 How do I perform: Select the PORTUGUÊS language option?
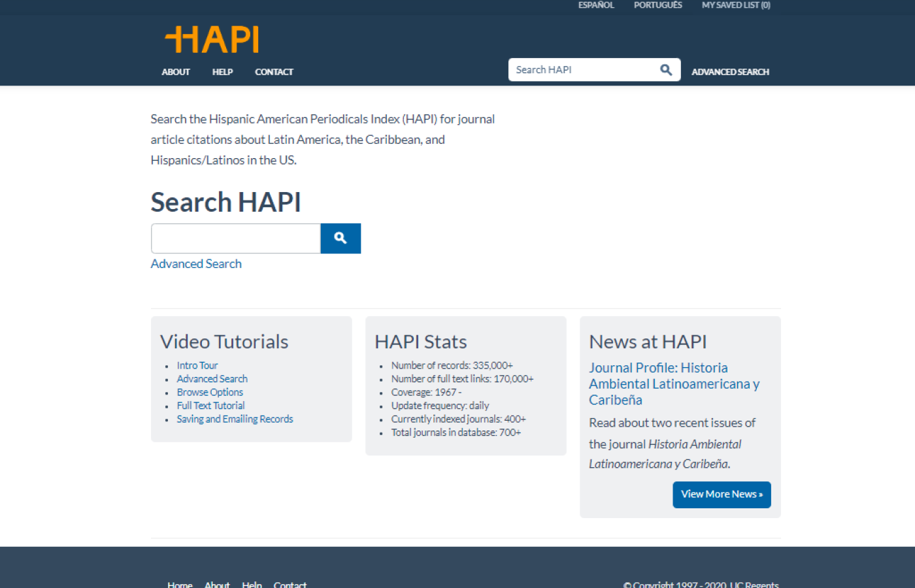coord(657,5)
